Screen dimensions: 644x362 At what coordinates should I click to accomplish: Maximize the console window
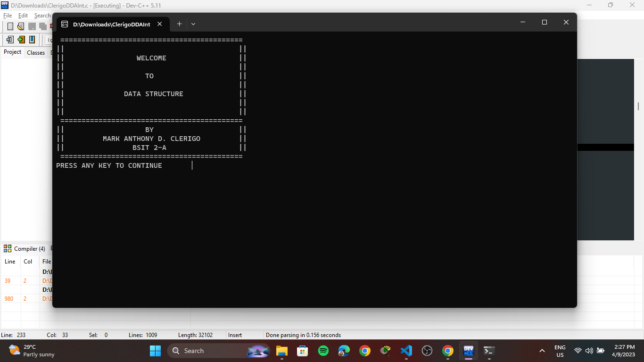click(545, 22)
